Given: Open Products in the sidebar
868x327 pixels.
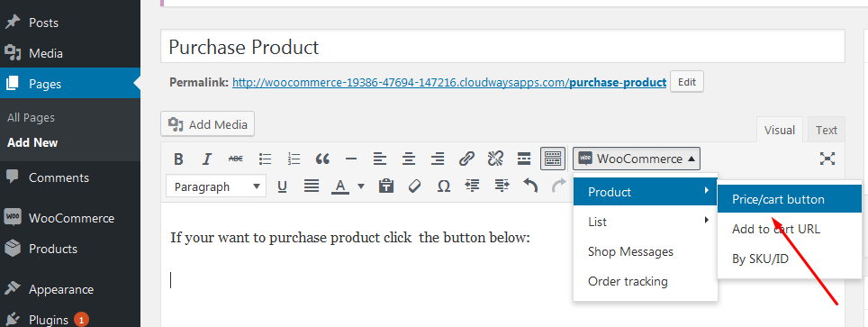Looking at the screenshot, I should pos(70,249).
